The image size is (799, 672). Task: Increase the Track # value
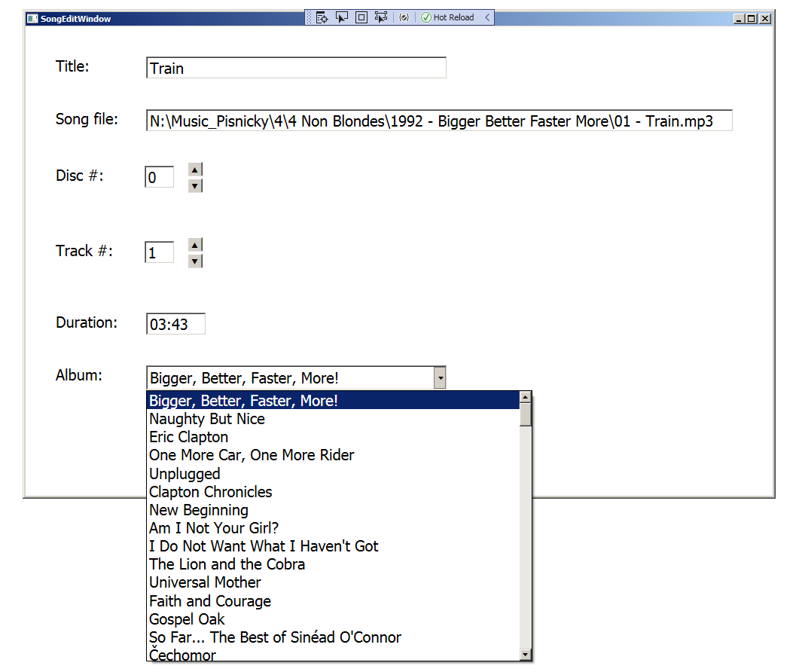point(195,246)
